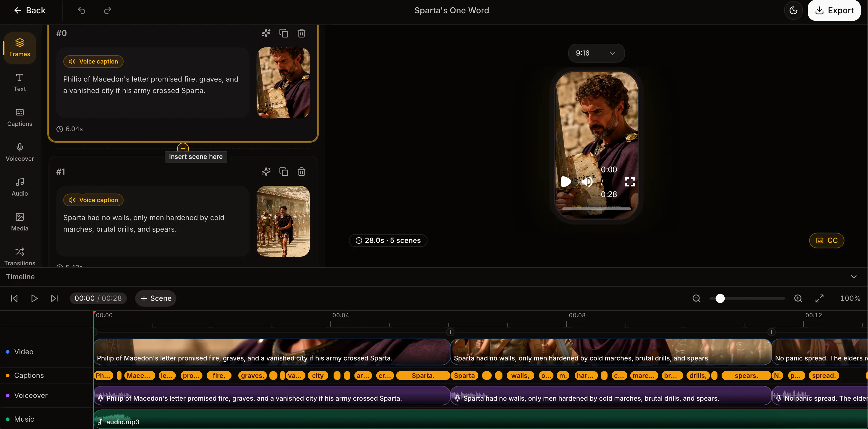Select the Philip of Macedon voiceover clip

tap(272, 396)
